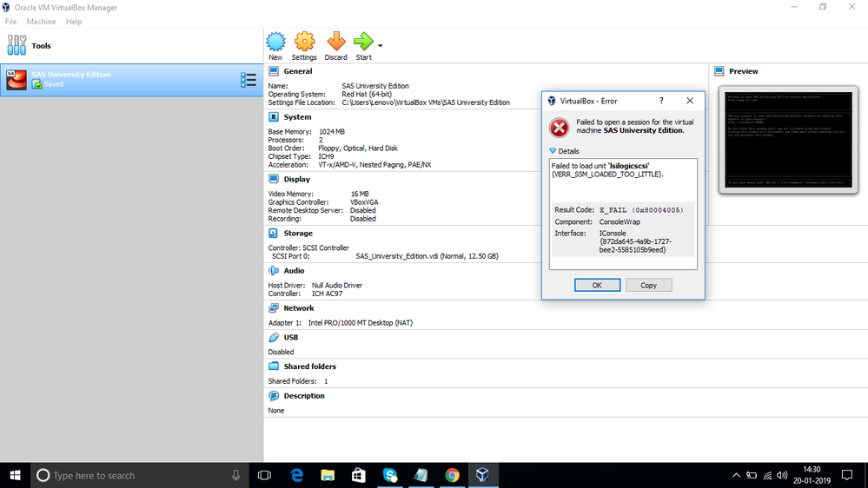The width and height of the screenshot is (868, 488).
Task: Open File Explorer from taskbar
Action: (x=328, y=475)
